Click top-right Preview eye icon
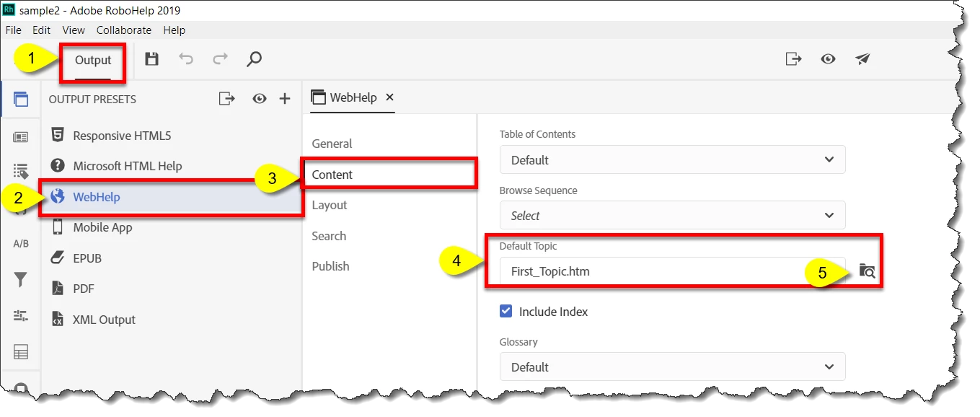Viewport: 980px width, 417px height. (828, 59)
